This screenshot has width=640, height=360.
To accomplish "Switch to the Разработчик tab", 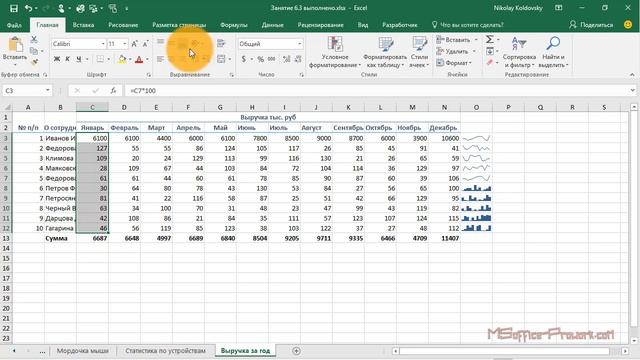I will [x=400, y=25].
